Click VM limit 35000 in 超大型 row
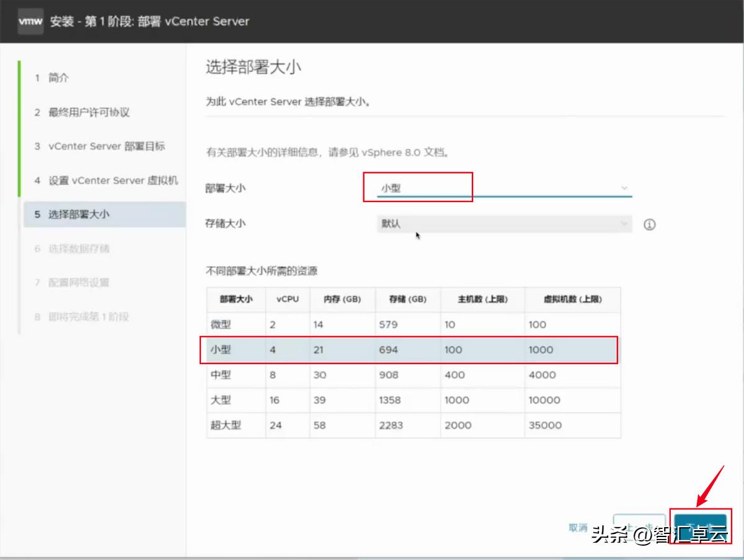This screenshot has height=560, width=744. pyautogui.click(x=545, y=425)
